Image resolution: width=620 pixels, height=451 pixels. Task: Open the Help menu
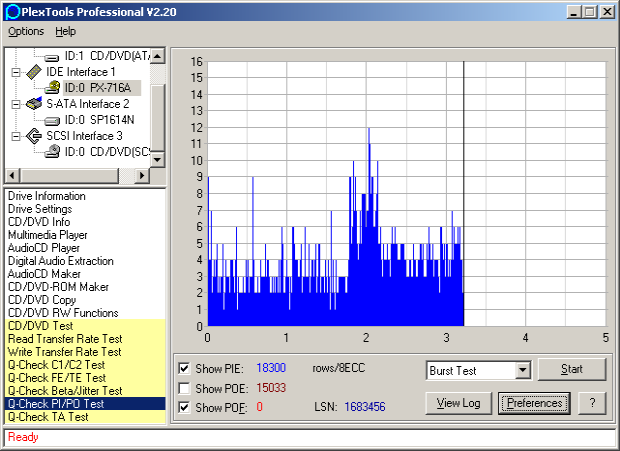[65, 31]
